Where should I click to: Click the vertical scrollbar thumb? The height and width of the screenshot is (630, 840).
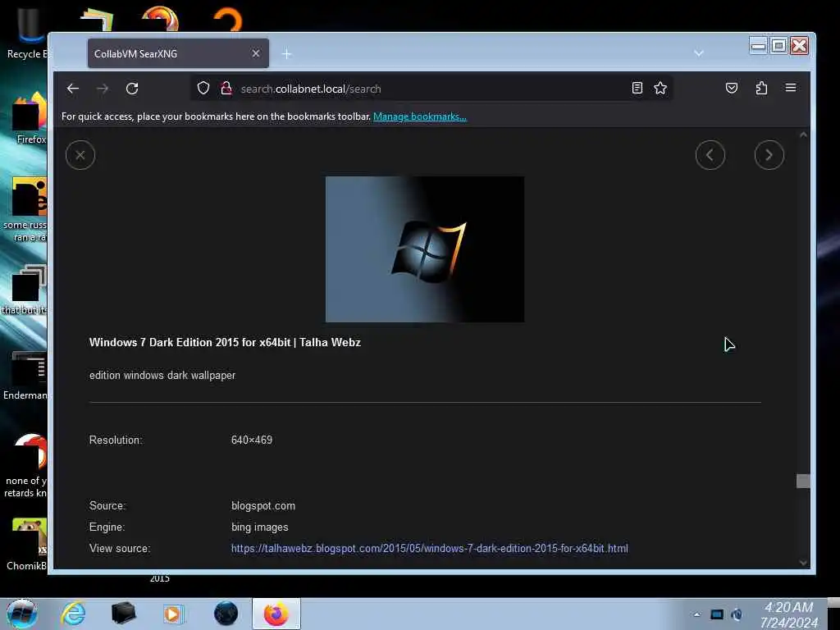pos(803,481)
